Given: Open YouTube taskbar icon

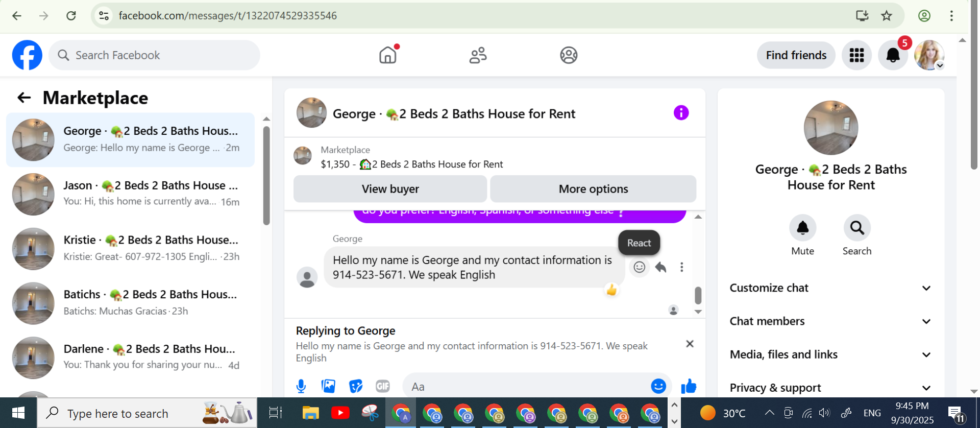Looking at the screenshot, I should [x=340, y=413].
